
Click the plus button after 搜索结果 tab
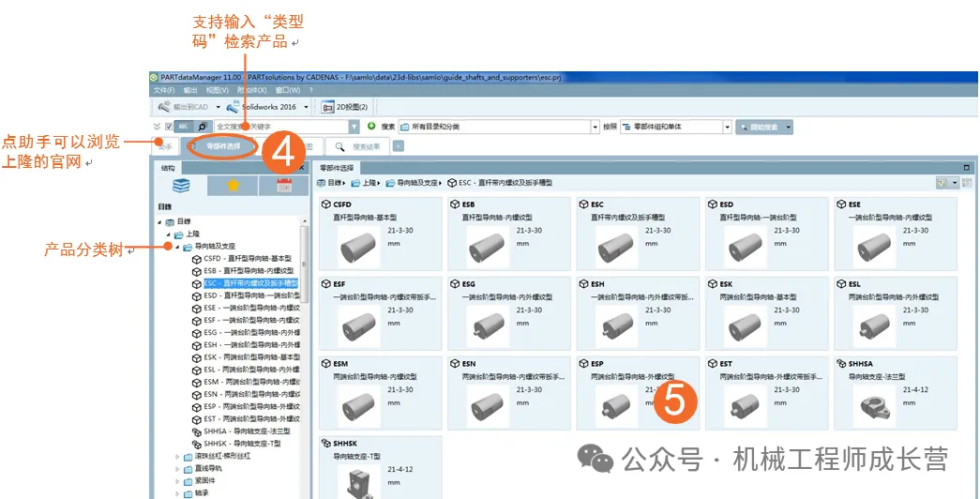(x=399, y=147)
